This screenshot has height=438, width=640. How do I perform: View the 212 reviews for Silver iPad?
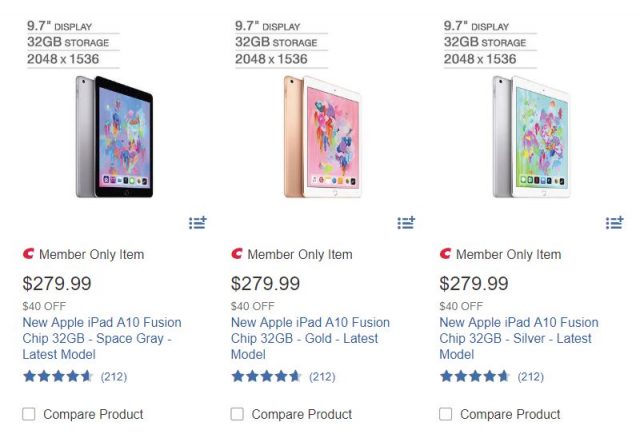[530, 377]
